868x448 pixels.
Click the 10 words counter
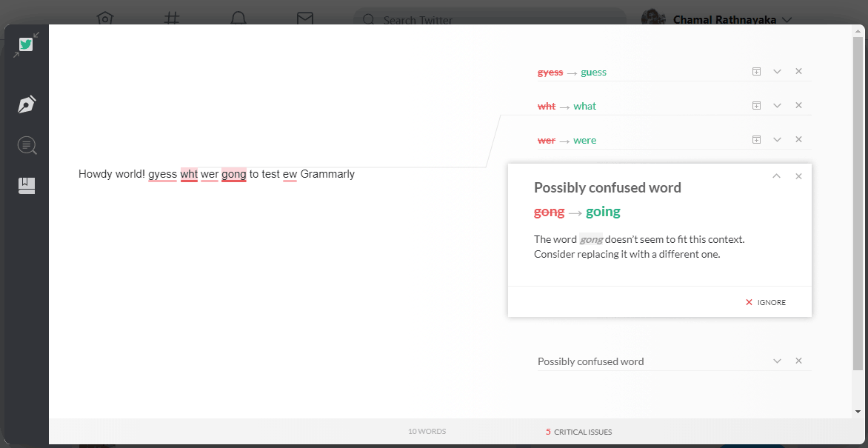(427, 432)
